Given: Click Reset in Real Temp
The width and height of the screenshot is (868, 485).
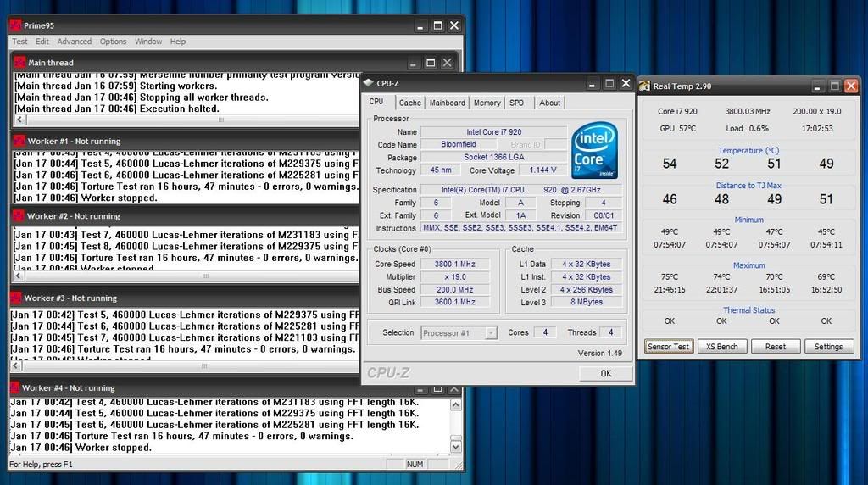Looking at the screenshot, I should pyautogui.click(x=775, y=347).
